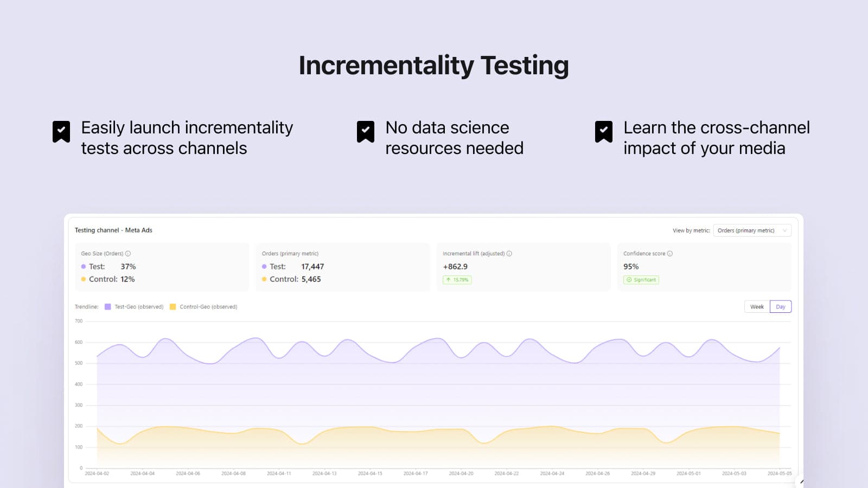Click the Incrementality Testing heading
This screenshot has height=488, width=868.
433,66
